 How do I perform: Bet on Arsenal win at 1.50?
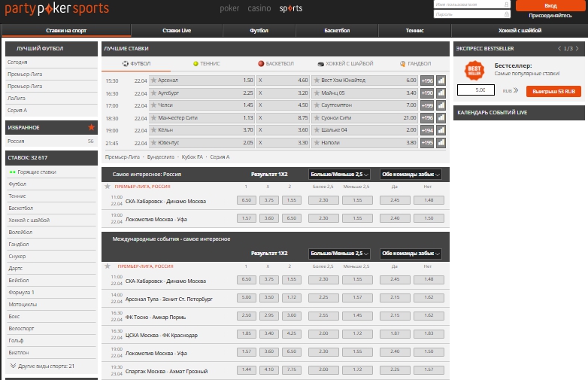[x=202, y=81]
